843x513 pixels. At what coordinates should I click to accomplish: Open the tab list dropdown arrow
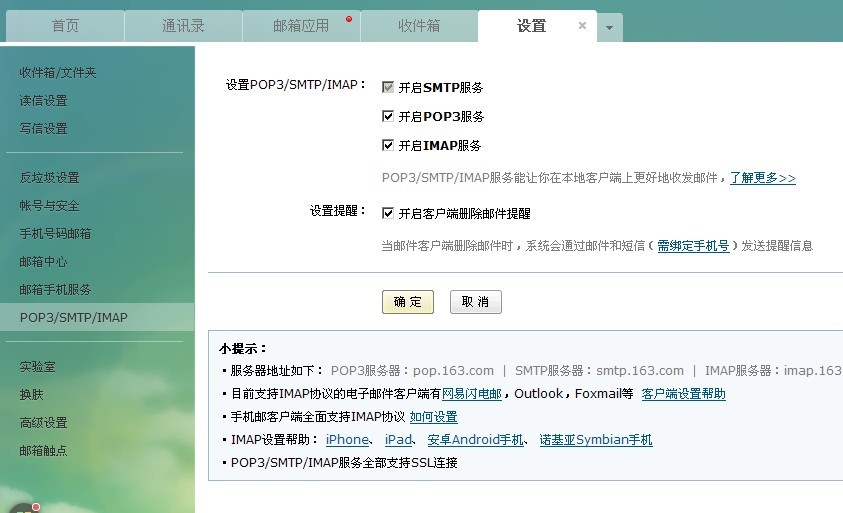tap(609, 27)
